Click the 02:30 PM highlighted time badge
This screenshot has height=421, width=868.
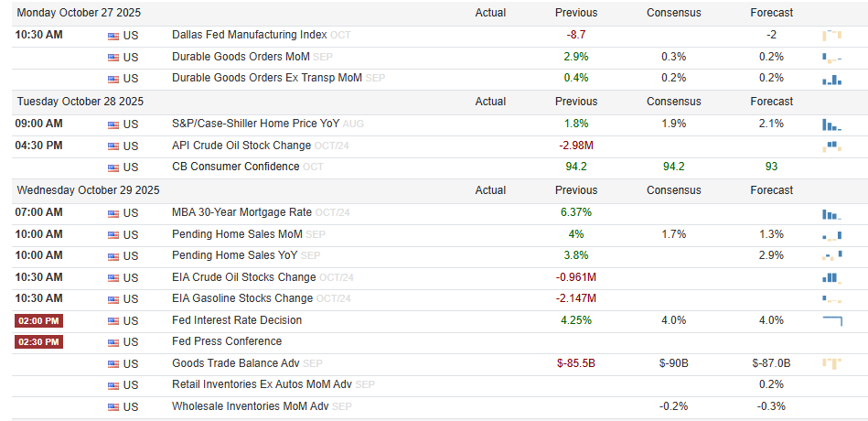pos(39,342)
